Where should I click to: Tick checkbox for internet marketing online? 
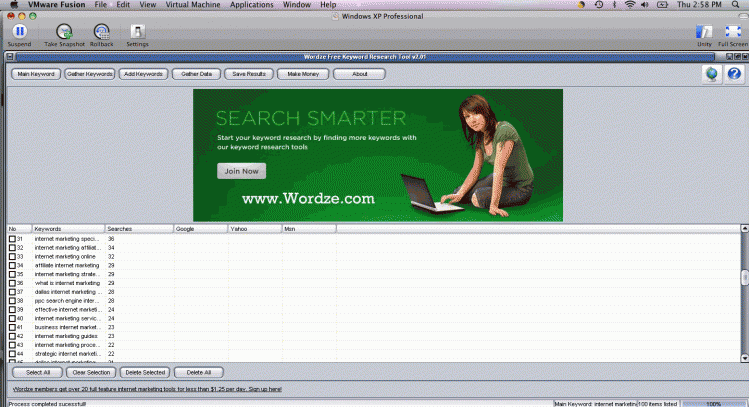[x=12, y=257]
